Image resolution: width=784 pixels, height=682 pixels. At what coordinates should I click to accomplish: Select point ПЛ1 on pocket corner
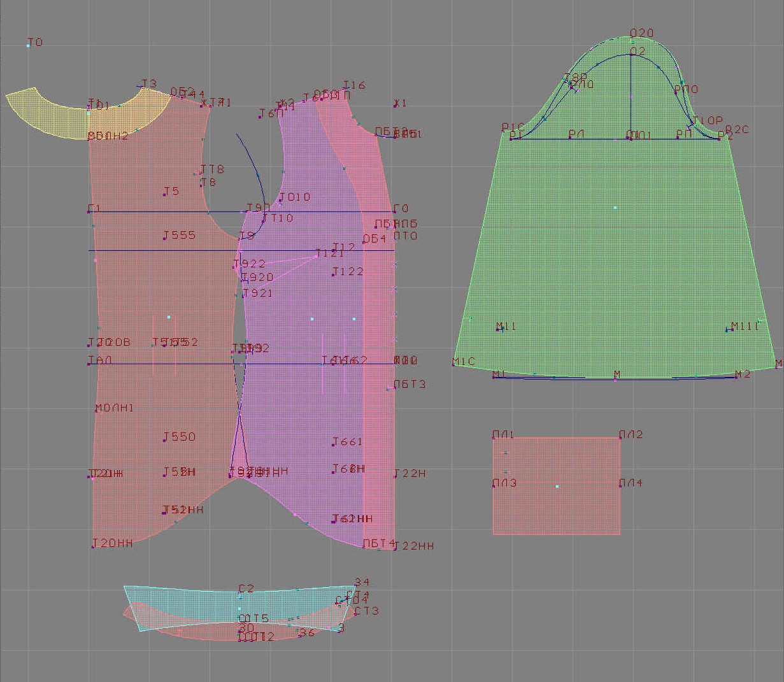494,438
